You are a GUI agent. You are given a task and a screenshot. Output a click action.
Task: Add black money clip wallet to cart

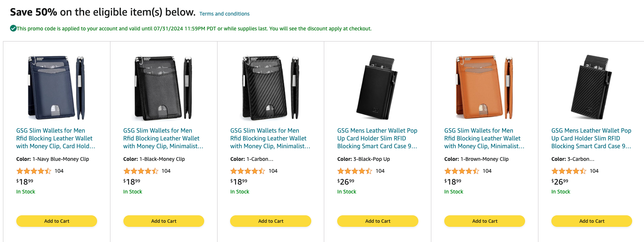pyautogui.click(x=163, y=221)
